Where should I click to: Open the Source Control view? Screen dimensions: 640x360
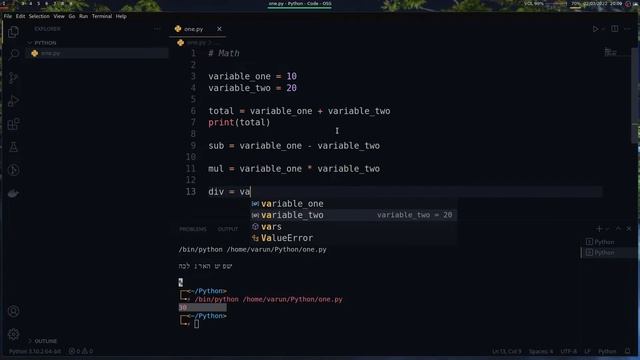tap(13, 78)
